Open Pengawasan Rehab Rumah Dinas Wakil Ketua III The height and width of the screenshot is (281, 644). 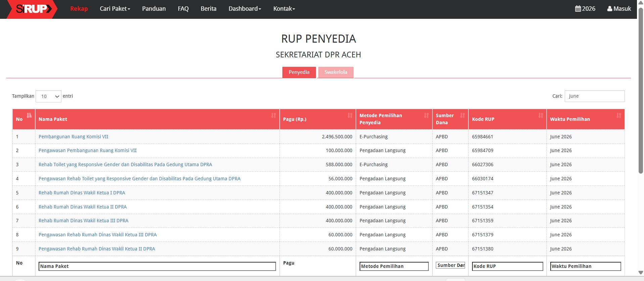[x=98, y=235]
